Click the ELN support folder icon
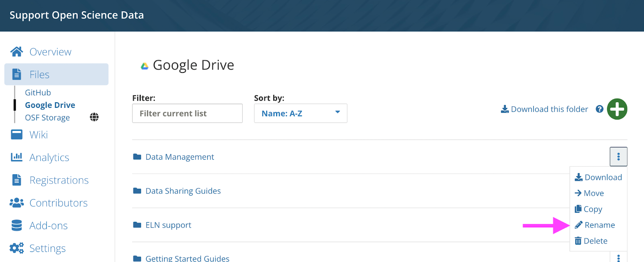The image size is (644, 262). [x=137, y=225]
